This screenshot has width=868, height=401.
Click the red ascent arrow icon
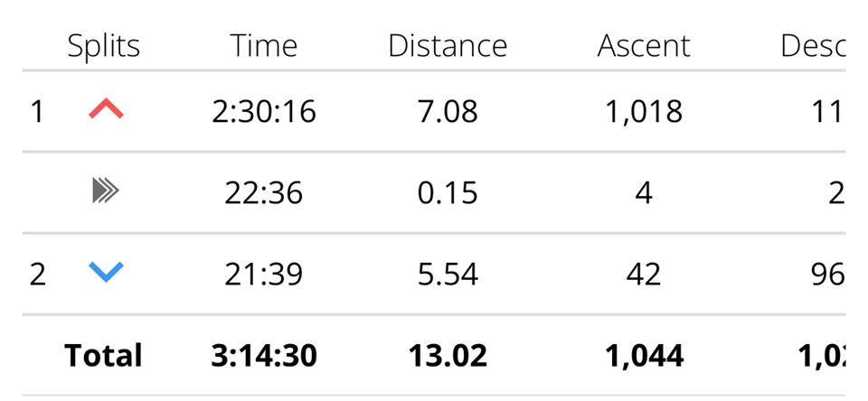coord(106,110)
